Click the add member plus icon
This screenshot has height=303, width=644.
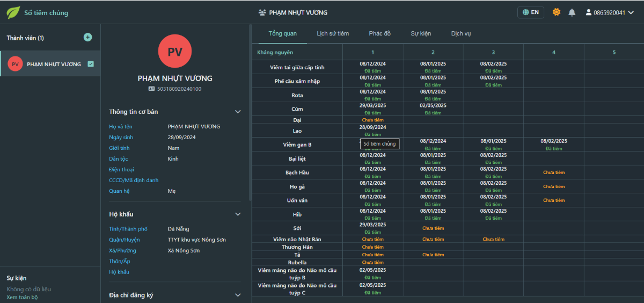point(88,37)
